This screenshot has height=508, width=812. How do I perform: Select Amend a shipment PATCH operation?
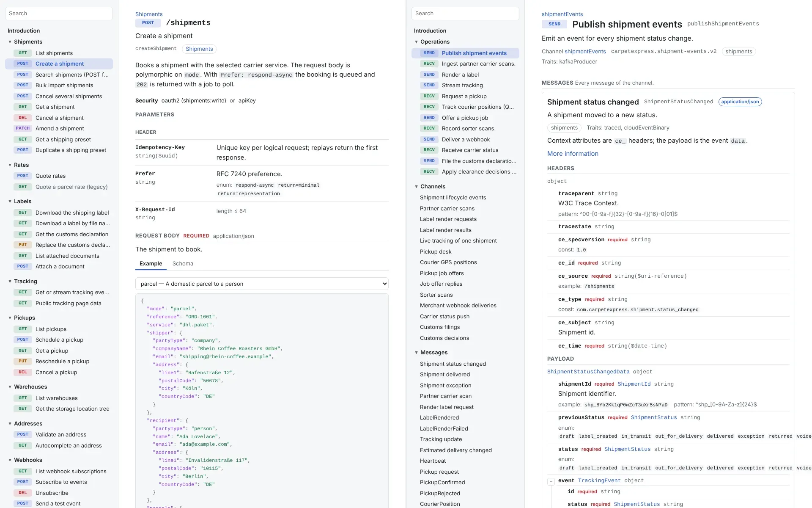click(x=59, y=128)
